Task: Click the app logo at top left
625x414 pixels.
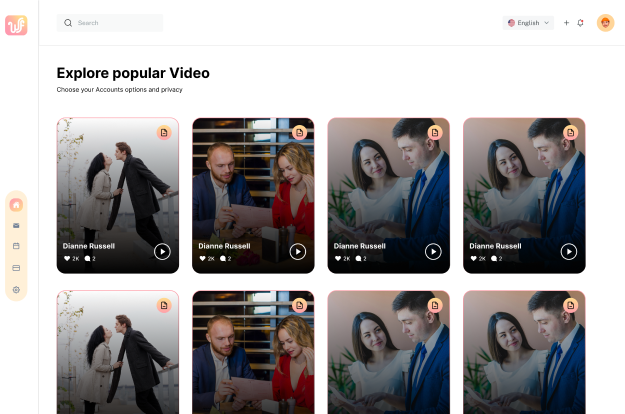Action: point(16,25)
